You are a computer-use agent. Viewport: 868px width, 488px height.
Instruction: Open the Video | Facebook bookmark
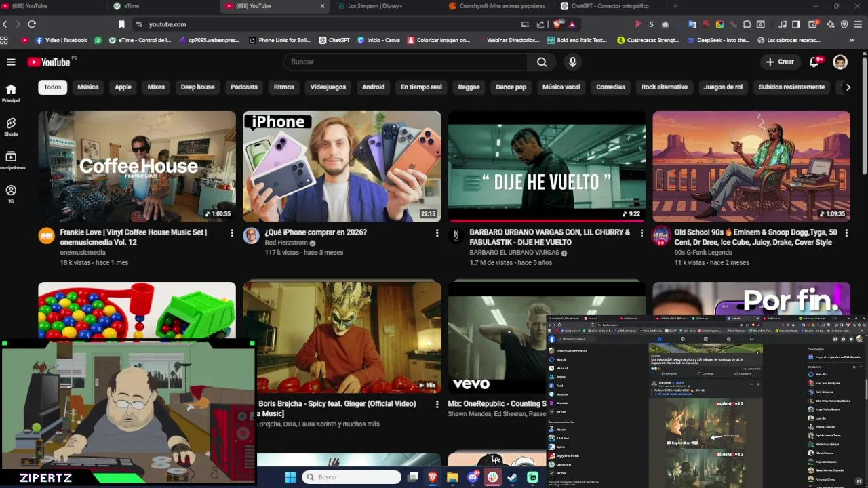pos(61,40)
